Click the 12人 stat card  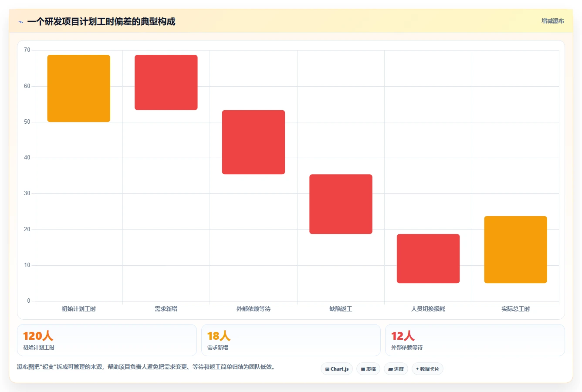475,340
